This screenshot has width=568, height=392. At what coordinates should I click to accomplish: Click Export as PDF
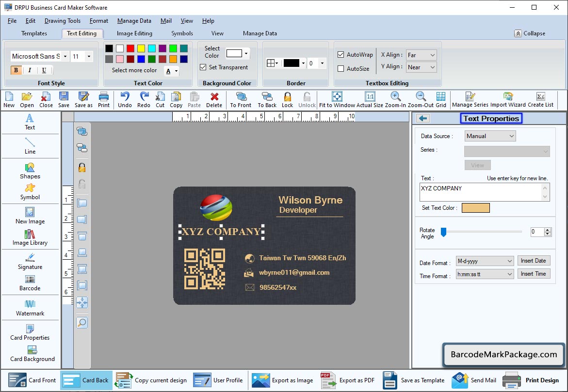tap(347, 380)
